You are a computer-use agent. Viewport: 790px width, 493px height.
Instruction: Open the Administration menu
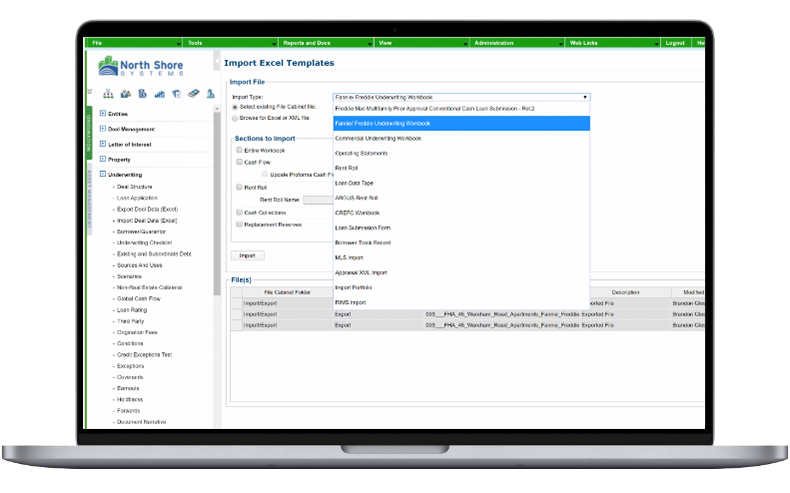point(517,43)
